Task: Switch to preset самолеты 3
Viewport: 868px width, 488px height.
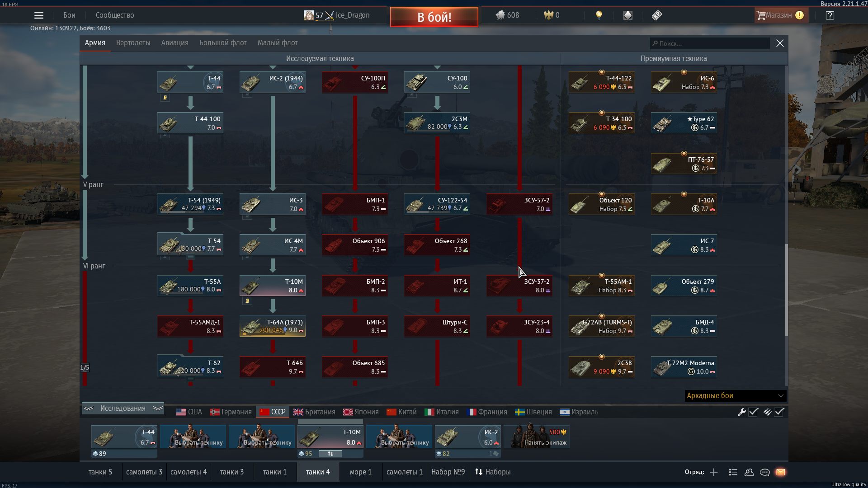Action: (144, 472)
